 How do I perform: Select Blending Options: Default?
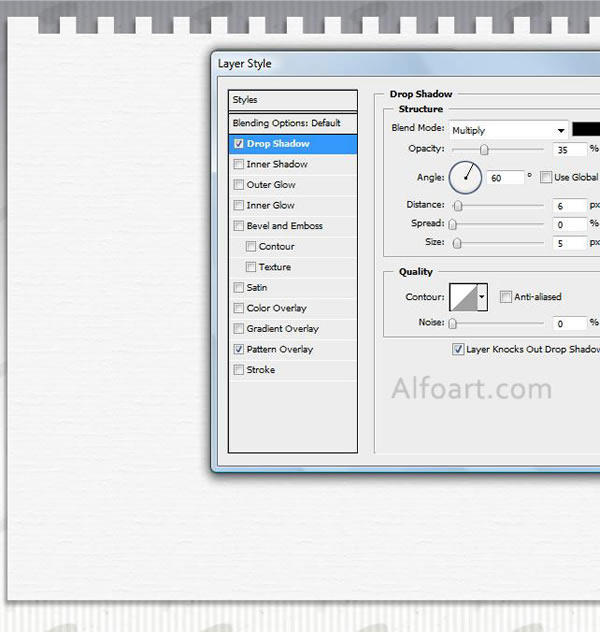pyautogui.click(x=293, y=123)
